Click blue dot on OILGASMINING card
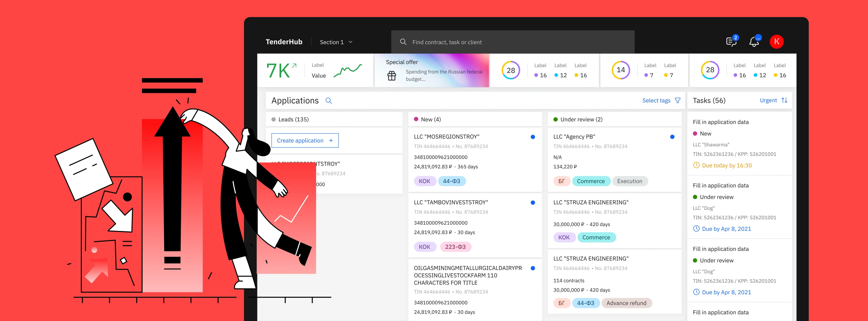Screen dimensions: 868x321 pos(533,268)
